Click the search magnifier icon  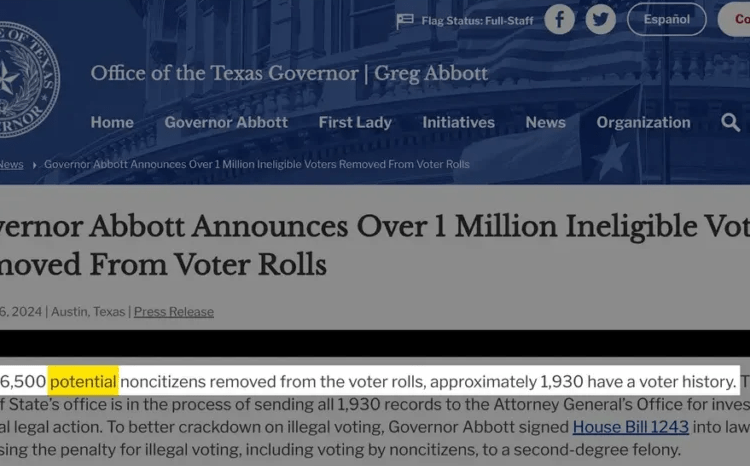click(730, 122)
